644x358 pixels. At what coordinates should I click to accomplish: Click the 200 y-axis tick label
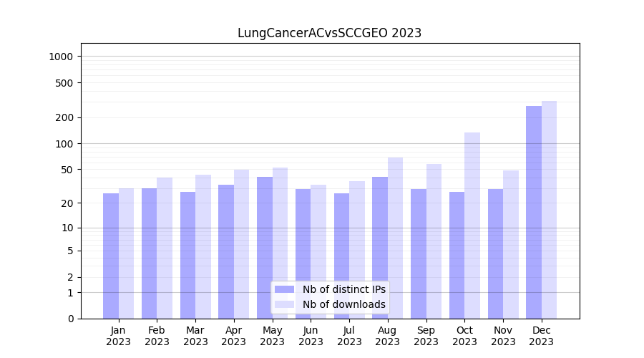point(65,118)
